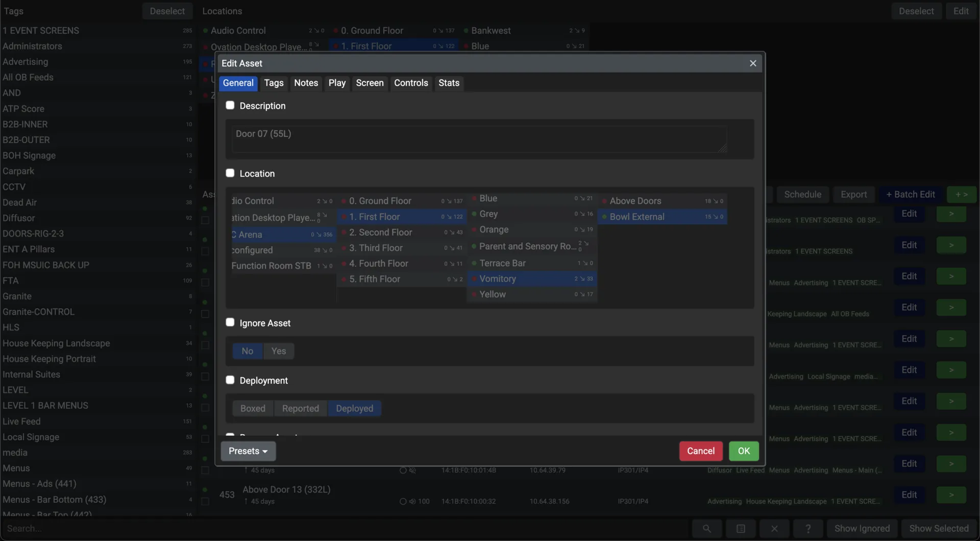Viewport: 980px width, 541px height.
Task: Select 2. Second Floor in dialog location list
Action: coord(402,232)
